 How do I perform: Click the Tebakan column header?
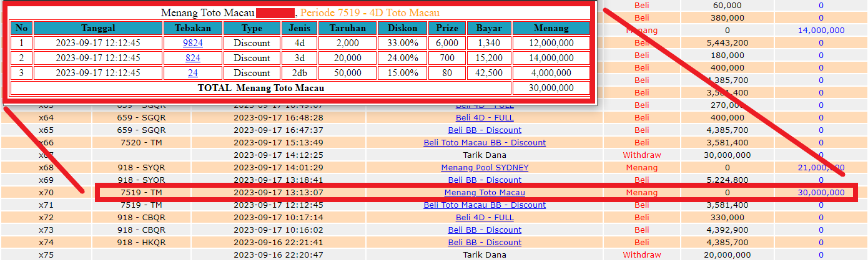click(193, 28)
